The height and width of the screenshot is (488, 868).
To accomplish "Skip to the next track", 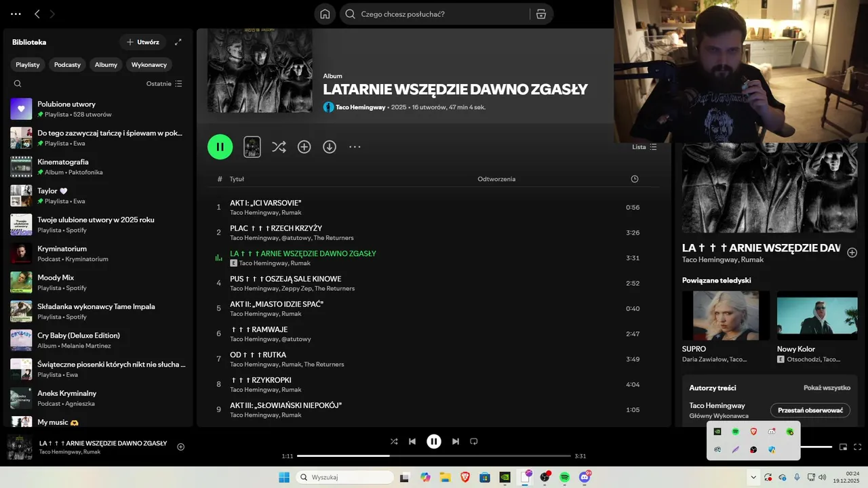I will point(456,441).
